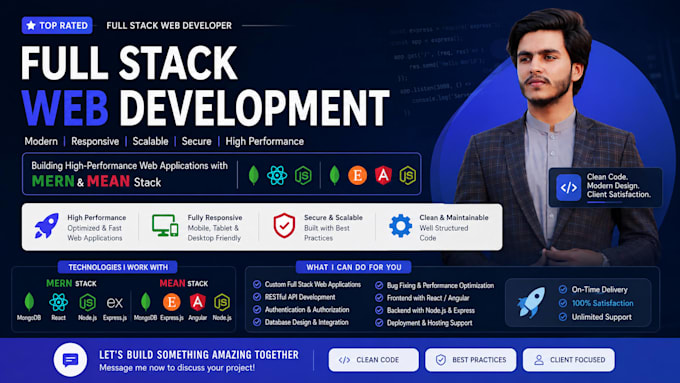This screenshot has width=680, height=383.
Task: Click the green Node.js hexagon in the top stack banner
Action: click(x=303, y=176)
